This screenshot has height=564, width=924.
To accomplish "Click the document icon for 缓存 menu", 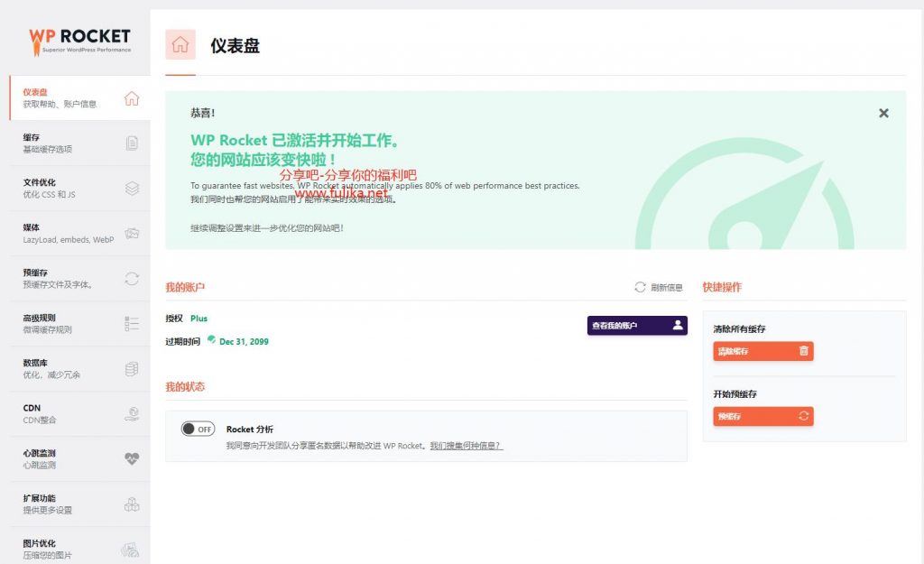I will [132, 143].
